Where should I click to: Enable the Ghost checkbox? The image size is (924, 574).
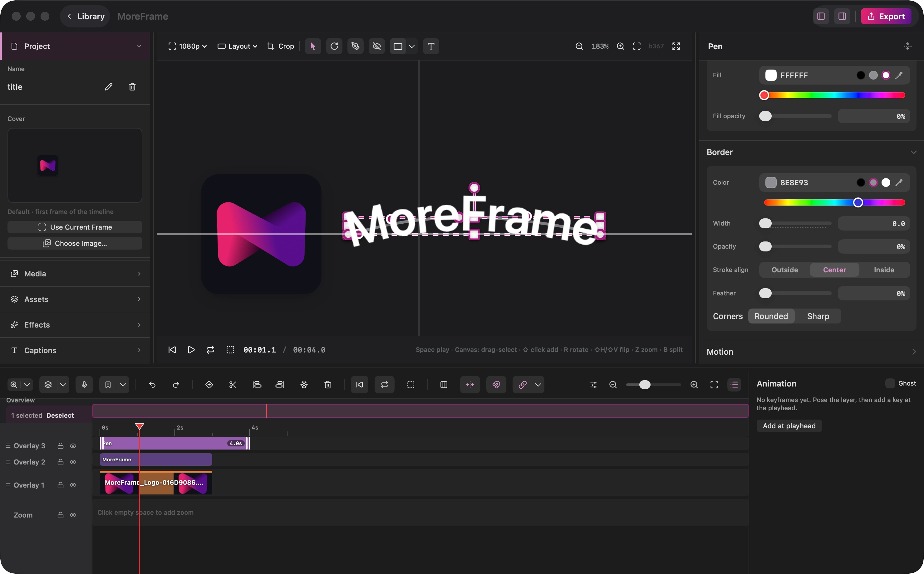pos(890,383)
